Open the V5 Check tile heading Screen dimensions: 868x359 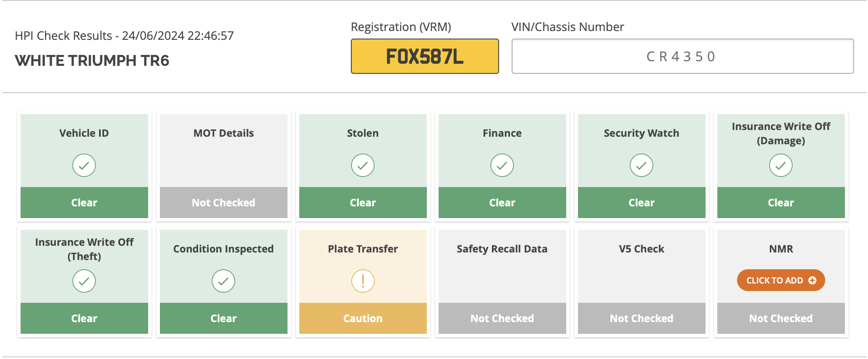[641, 249]
